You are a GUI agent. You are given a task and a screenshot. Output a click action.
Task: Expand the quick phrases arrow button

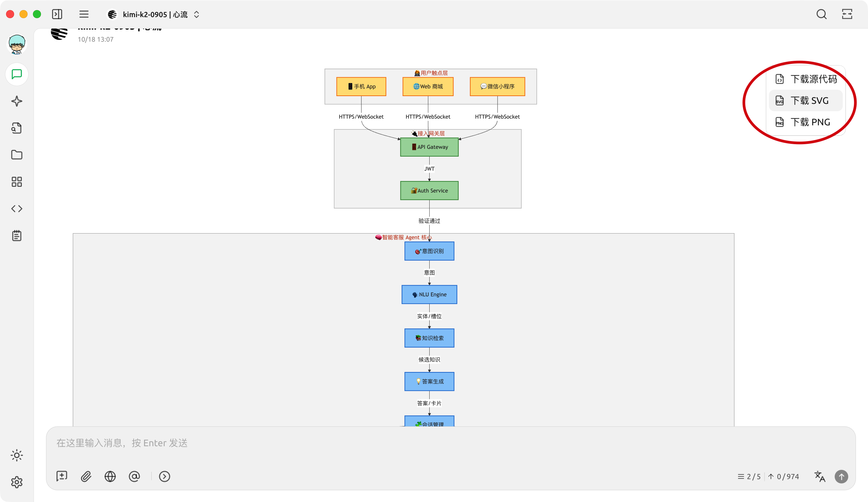[165, 476]
